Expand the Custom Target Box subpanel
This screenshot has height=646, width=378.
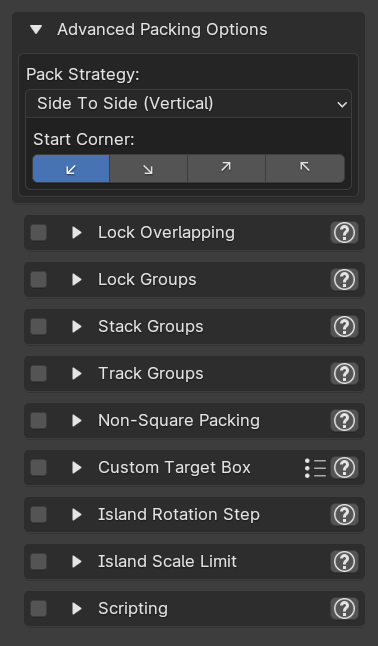click(x=77, y=468)
